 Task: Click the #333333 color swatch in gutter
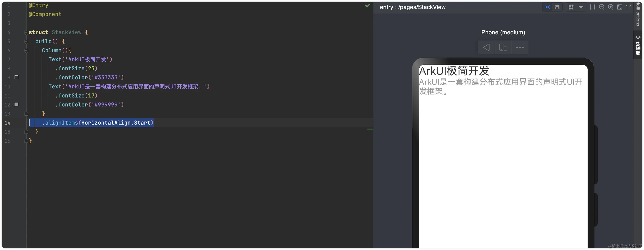pos(16,78)
